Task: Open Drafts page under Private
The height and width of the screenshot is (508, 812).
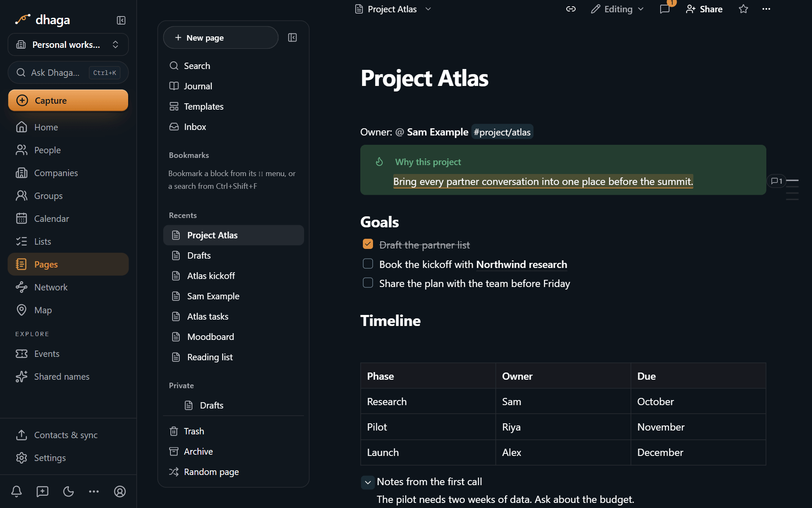Action: (x=233, y=406)
